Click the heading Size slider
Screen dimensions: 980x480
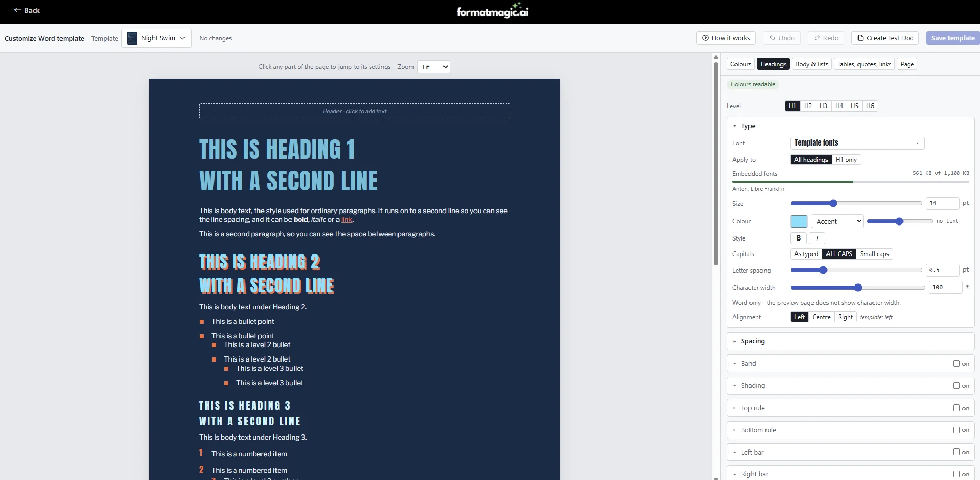(856, 203)
